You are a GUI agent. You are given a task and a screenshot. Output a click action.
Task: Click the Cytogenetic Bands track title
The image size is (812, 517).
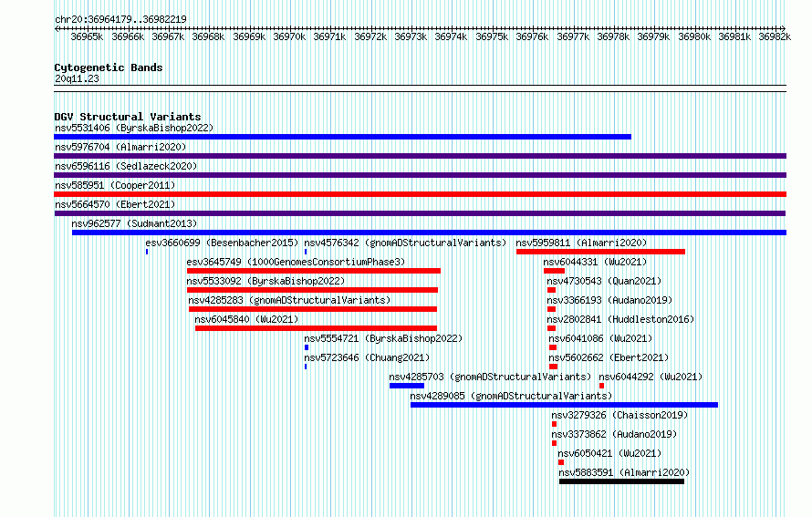(109, 67)
